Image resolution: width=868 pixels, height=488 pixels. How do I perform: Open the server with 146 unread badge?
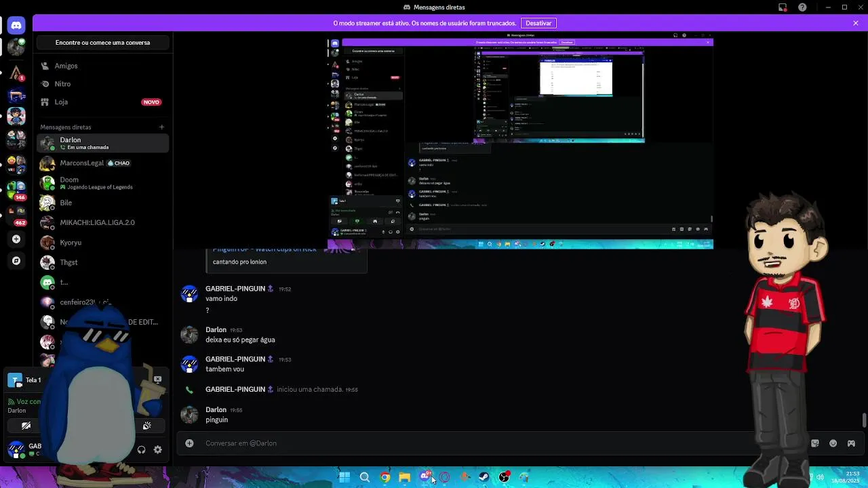pos(16,189)
